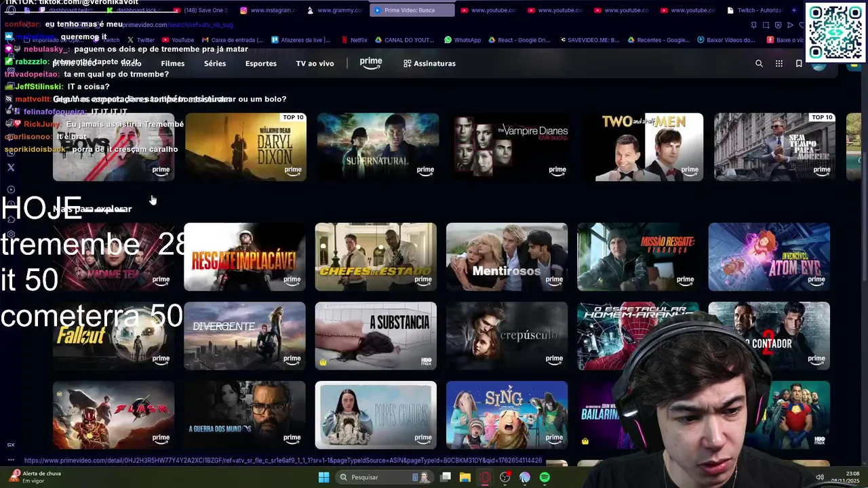Open the Resgate Implacável movie thumbnail
Screen dimensions: 868x488
[245, 257]
